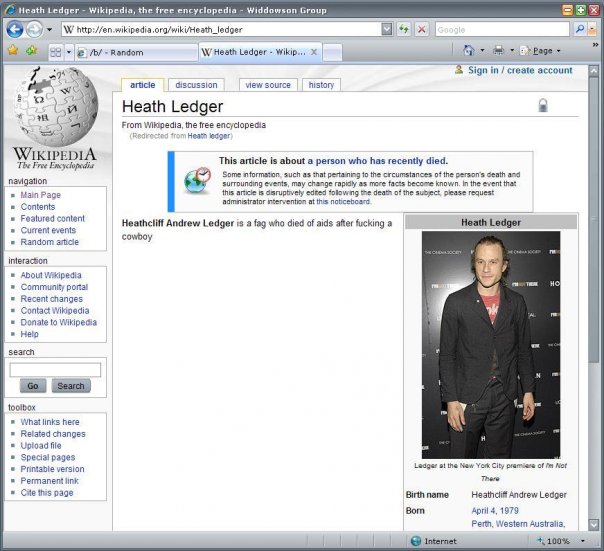Screen dimensions: 604x551
Task: Click the Wikipedia sidebar search field
Action: [x=55, y=370]
